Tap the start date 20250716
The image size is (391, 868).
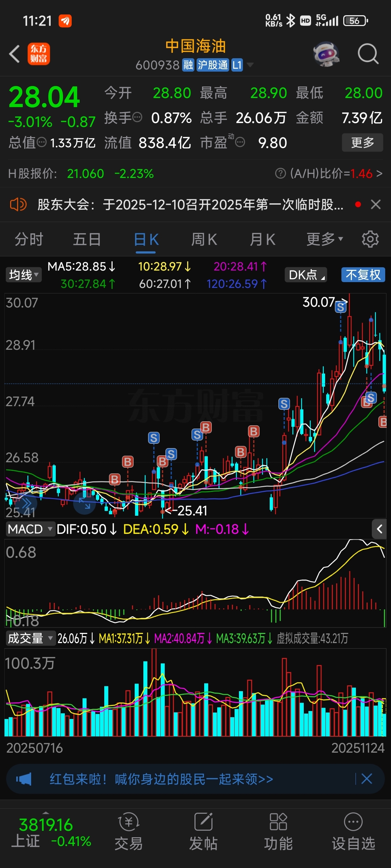pyautogui.click(x=35, y=748)
